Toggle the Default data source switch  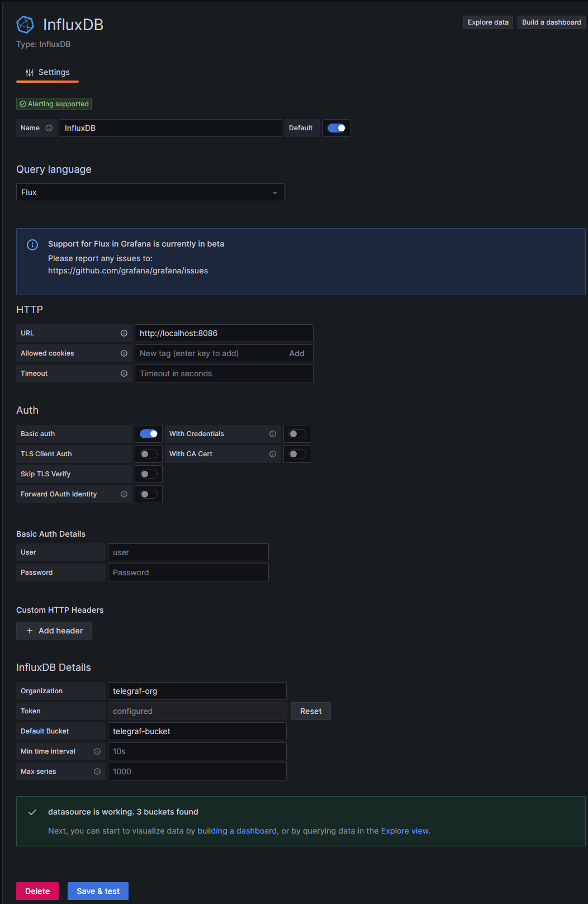(336, 128)
